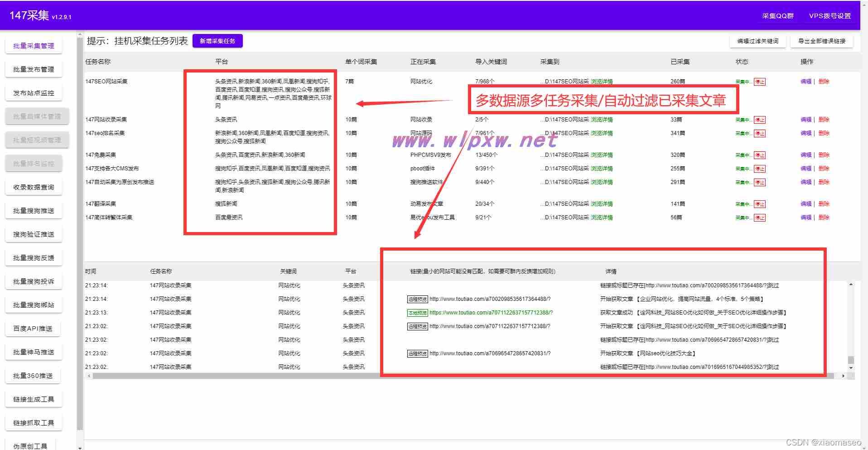Stop the 147支持各大CMS发布 task
Screen dimensions: 868x450
(x=760, y=169)
